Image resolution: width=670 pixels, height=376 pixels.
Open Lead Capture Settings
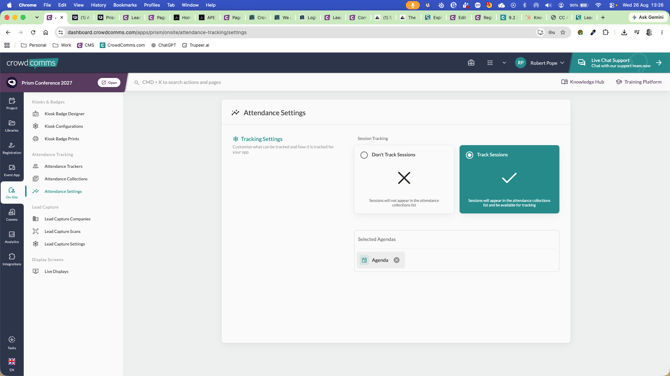coord(65,244)
